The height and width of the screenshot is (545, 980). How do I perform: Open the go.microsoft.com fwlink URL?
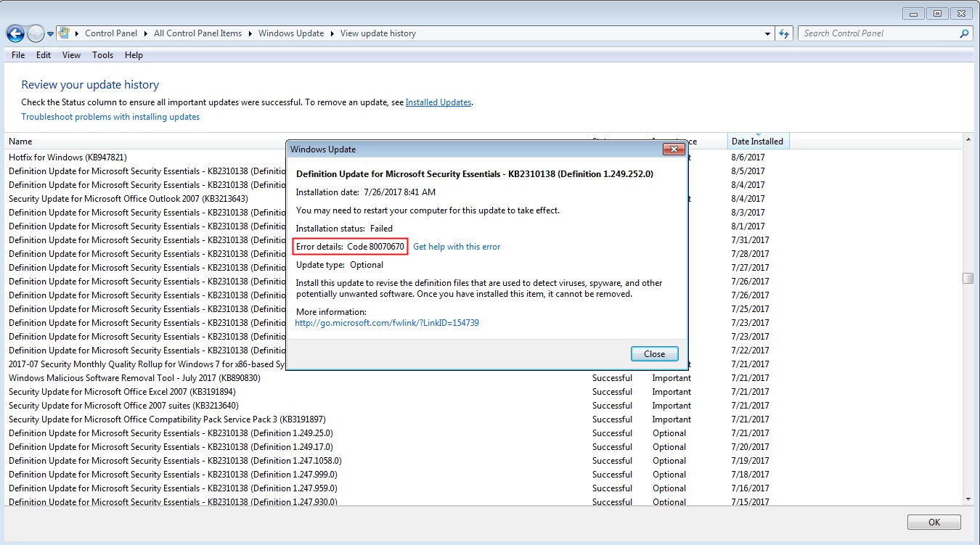coord(387,323)
